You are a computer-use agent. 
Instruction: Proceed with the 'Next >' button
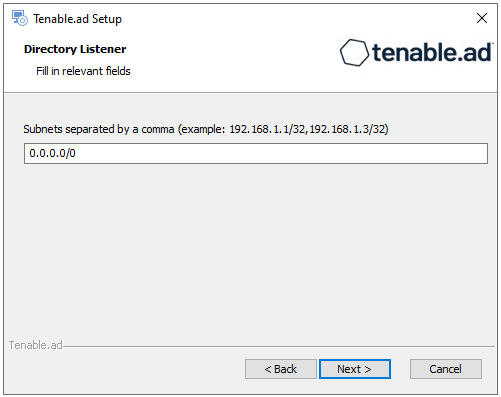click(x=355, y=369)
